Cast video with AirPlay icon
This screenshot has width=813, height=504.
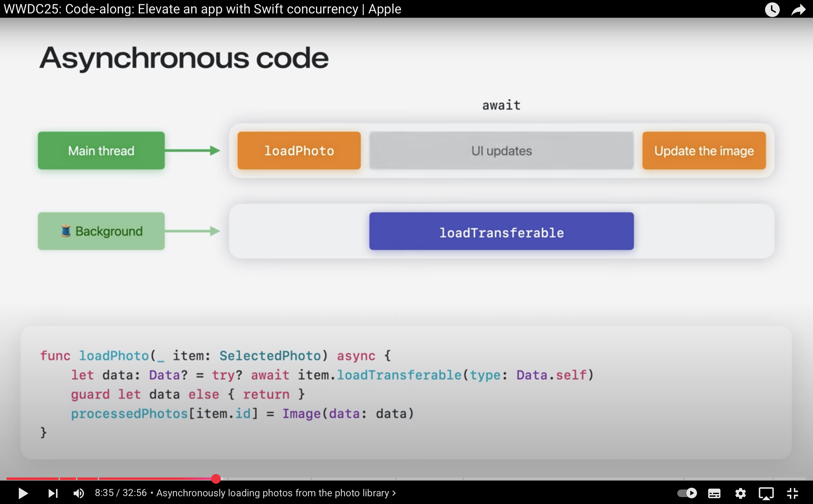[x=766, y=493]
